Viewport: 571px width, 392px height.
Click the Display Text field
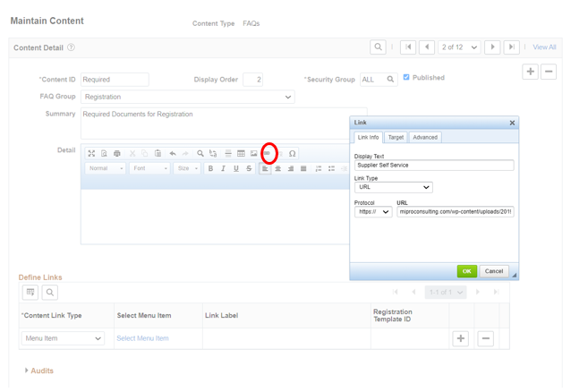434,166
